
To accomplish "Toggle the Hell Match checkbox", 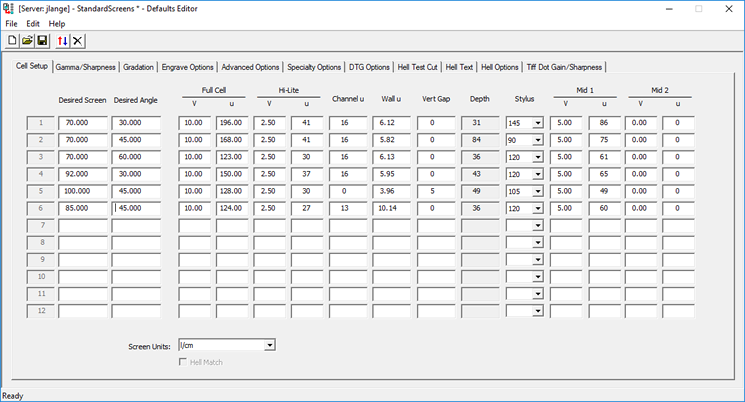I will (183, 360).
